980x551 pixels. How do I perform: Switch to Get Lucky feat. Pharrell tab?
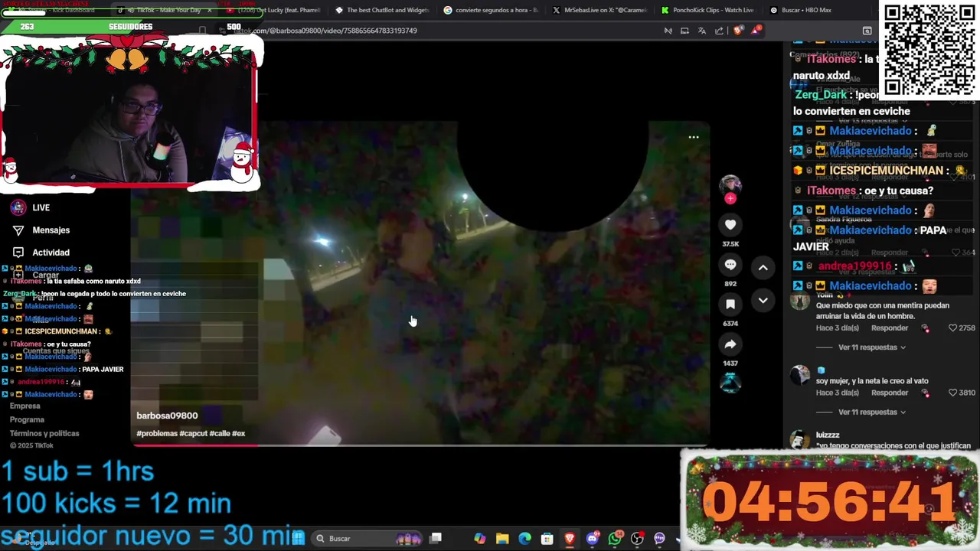coord(274,10)
